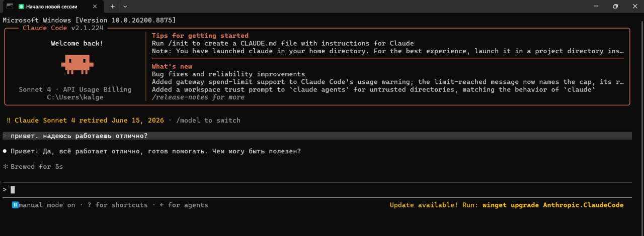Click the Claude Code pixel mascot
Screen dimensions: 644x236
[x=77, y=63]
